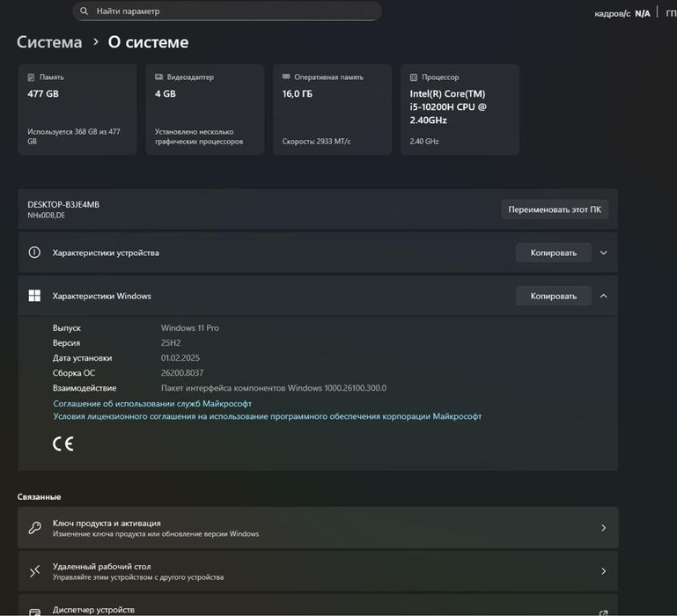Open 'Условия лицензионного соглашения' Microsoft software link
The width and height of the screenshot is (677, 616).
[x=268, y=416]
